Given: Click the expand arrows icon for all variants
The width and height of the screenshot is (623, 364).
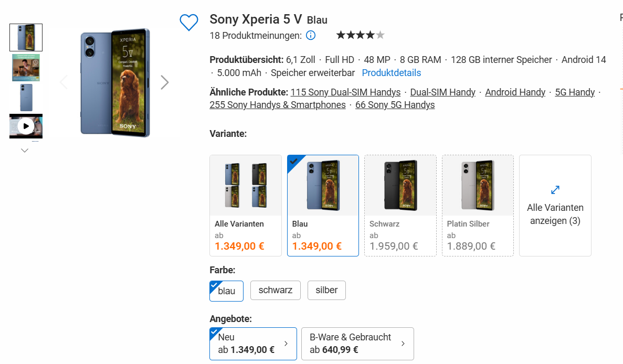Looking at the screenshot, I should [x=555, y=190].
